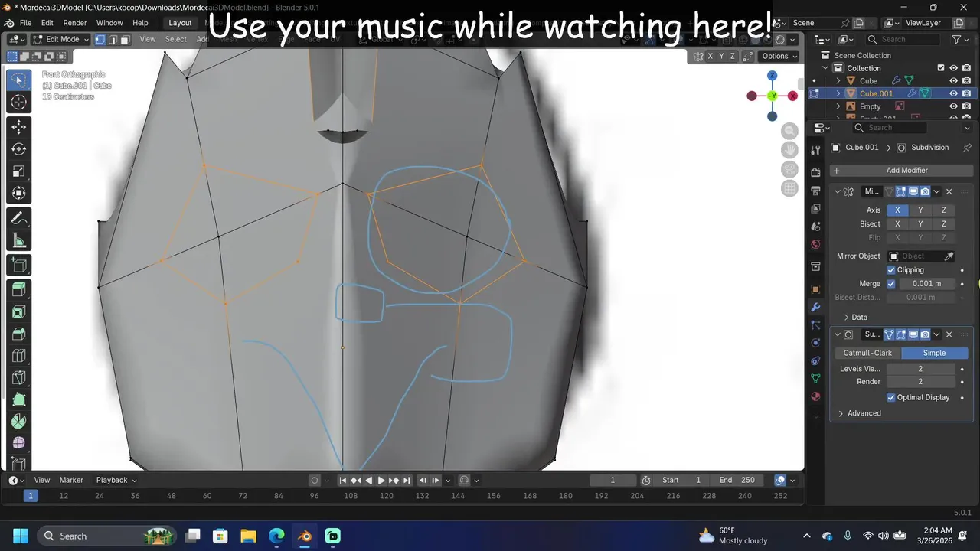980x551 pixels.
Task: Open the Playback dropdown
Action: click(x=116, y=480)
